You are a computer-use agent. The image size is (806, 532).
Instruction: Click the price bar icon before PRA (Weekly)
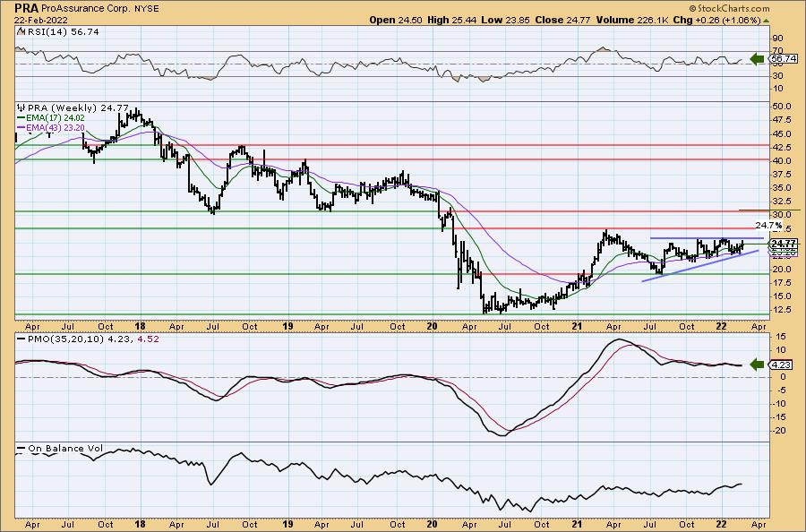[x=21, y=108]
